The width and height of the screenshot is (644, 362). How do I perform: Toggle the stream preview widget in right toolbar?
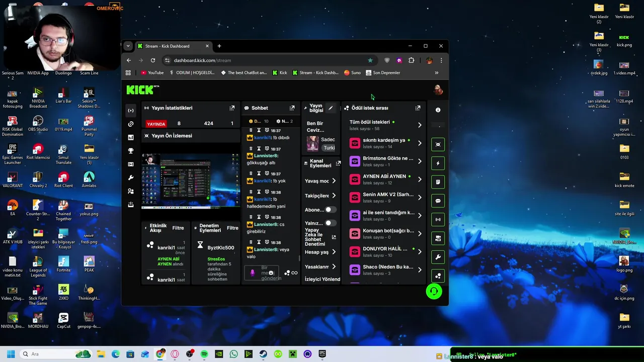pos(438,145)
